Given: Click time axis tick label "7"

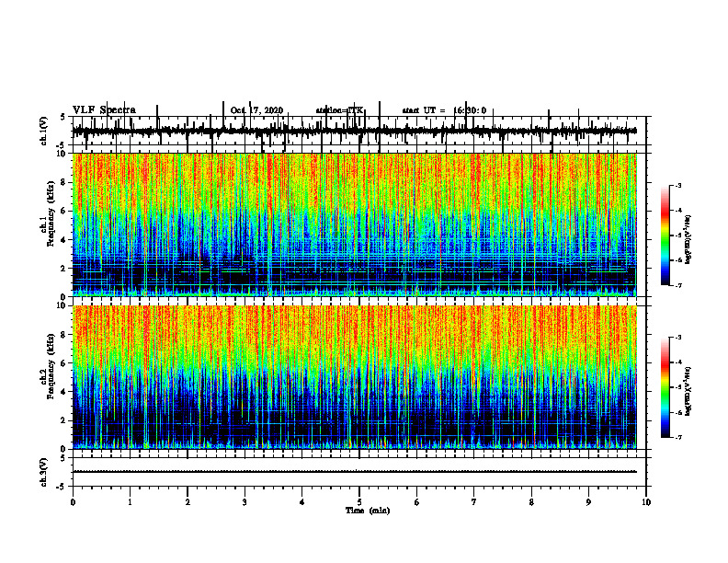Looking at the screenshot, I should (x=474, y=502).
